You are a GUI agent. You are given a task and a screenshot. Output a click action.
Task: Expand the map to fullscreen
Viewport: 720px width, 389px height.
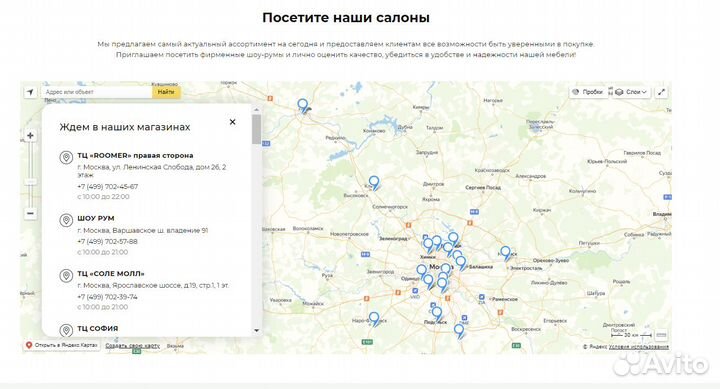click(x=661, y=92)
